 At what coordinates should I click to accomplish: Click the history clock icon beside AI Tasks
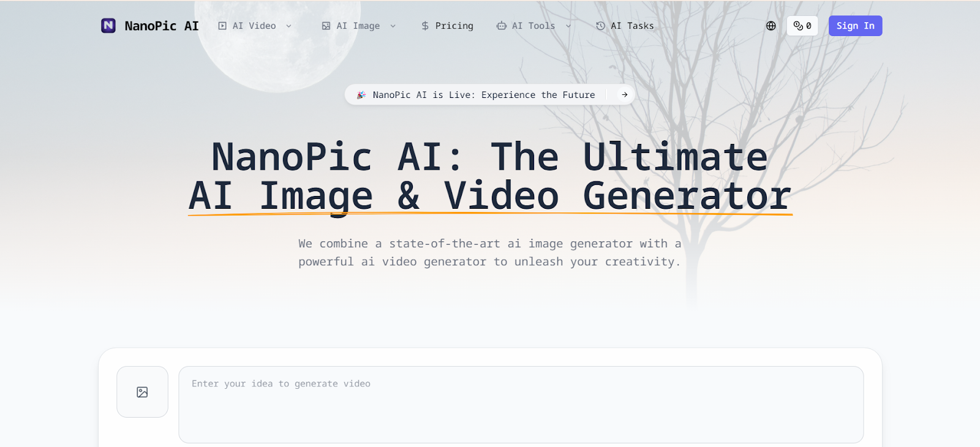600,26
